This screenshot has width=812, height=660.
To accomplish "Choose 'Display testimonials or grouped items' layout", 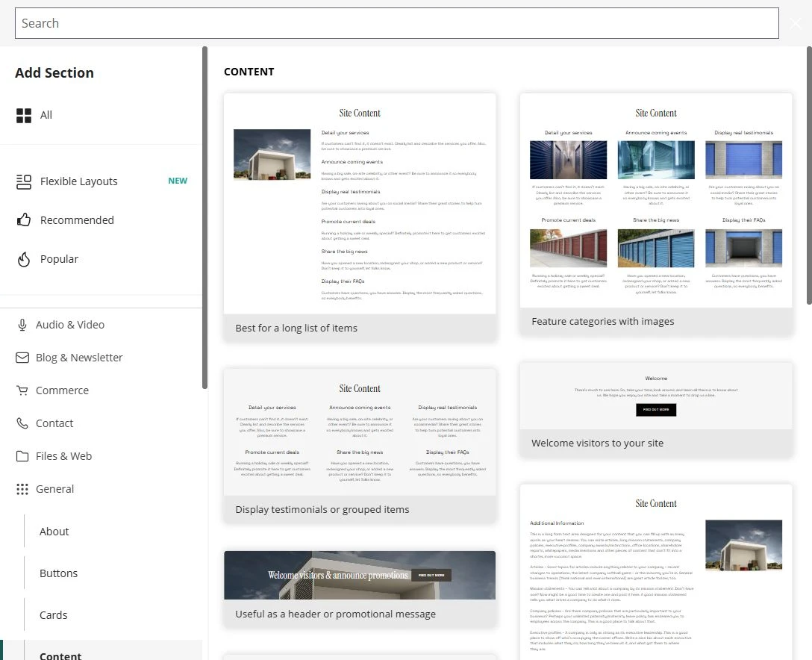I will [x=360, y=446].
